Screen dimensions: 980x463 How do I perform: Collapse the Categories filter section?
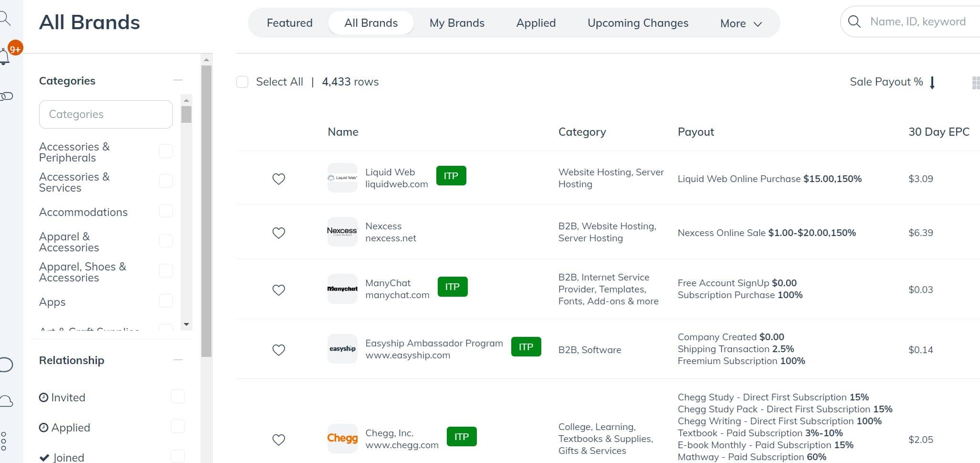click(x=178, y=80)
